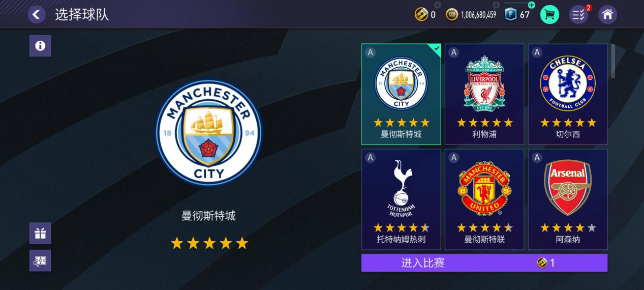This screenshot has width=644, height=290.
Task: Choose Manchester United team card
Action: pyautogui.click(x=484, y=199)
